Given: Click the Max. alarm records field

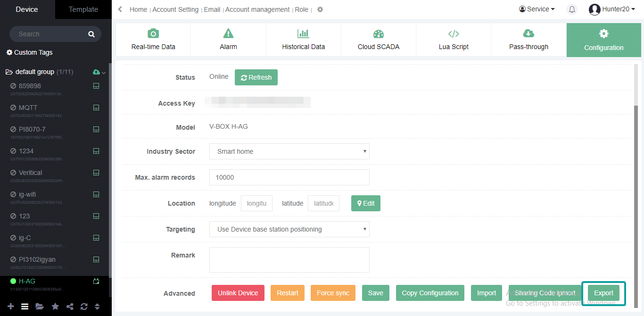Looking at the screenshot, I should 289,177.
